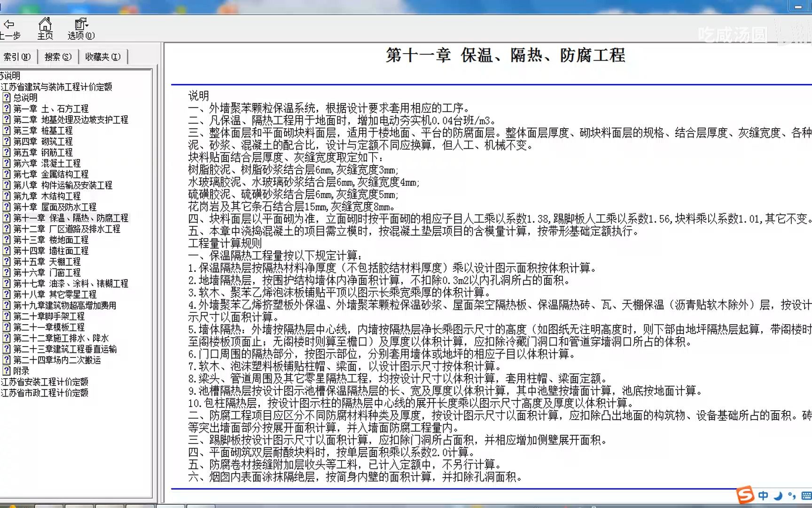
Task: Switch to the 搜索 tab
Action: click(57, 56)
